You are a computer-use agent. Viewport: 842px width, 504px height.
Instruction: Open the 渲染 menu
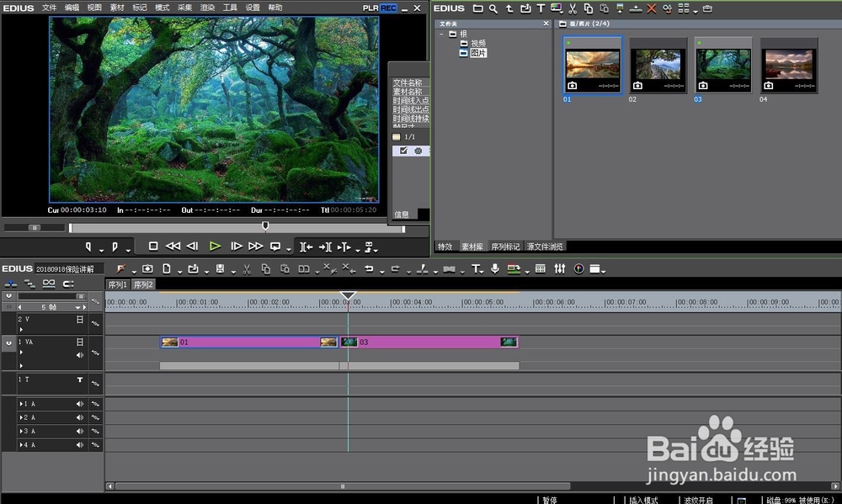[x=207, y=8]
